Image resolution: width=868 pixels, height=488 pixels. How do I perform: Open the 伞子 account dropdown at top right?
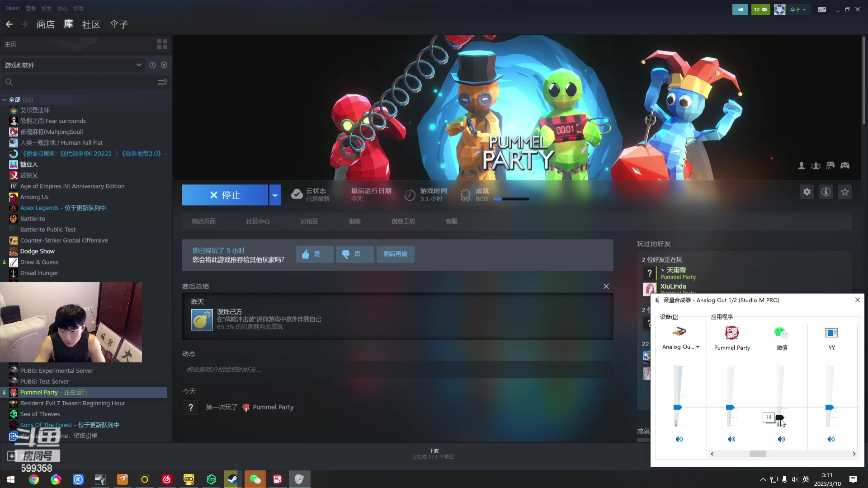pyautogui.click(x=798, y=9)
